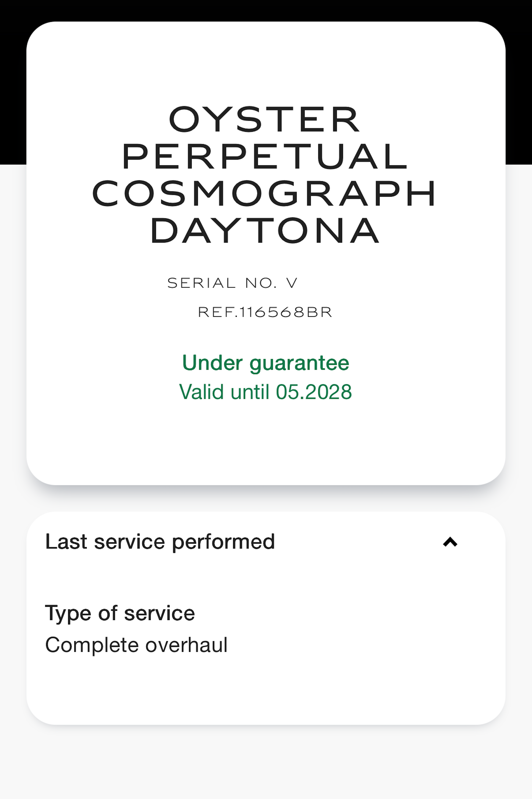Tap the Complete overhaul service value

click(136, 645)
